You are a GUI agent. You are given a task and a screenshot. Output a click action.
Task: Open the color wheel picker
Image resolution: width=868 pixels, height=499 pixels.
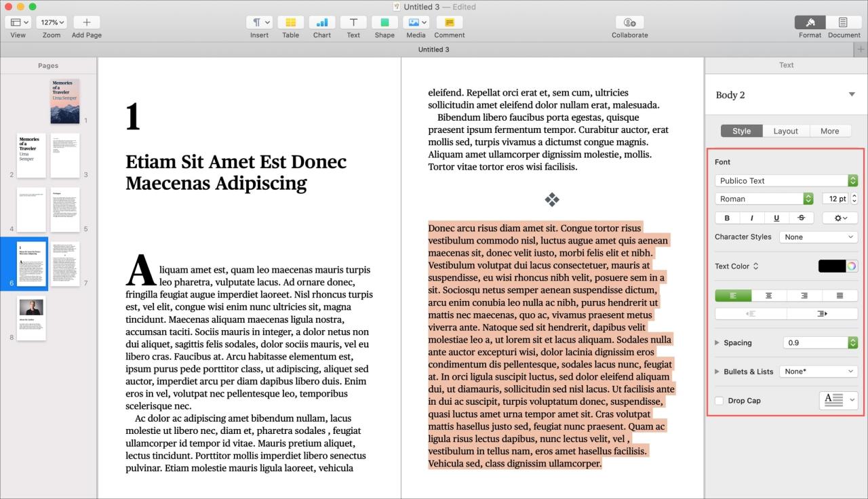click(x=852, y=266)
